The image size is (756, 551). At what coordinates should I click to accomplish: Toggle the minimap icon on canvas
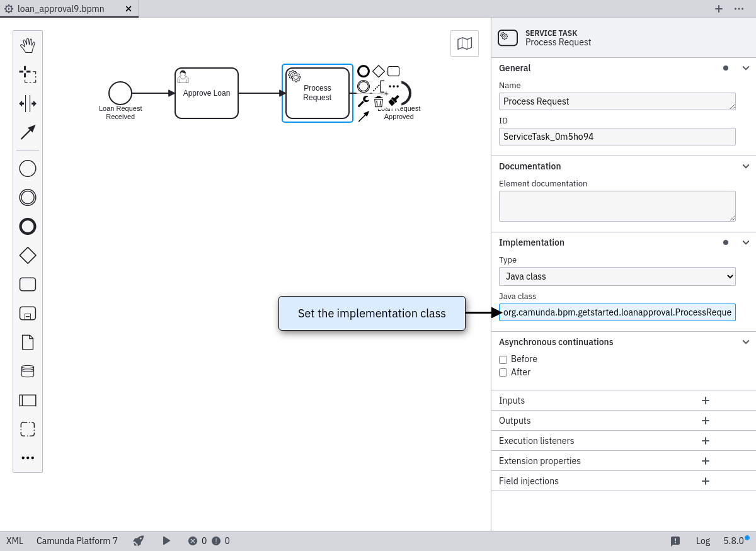click(x=464, y=43)
